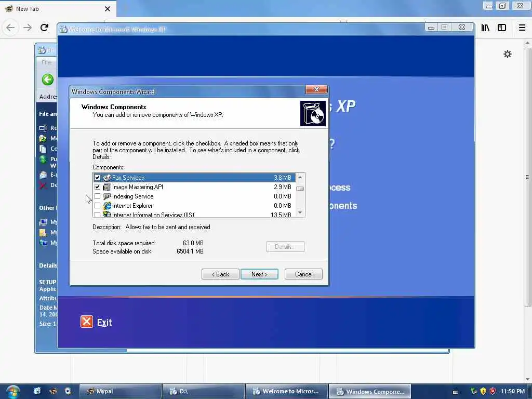Image resolution: width=532 pixels, height=399 pixels.
Task: Launch the media player quick launch icon
Action: tap(68, 391)
